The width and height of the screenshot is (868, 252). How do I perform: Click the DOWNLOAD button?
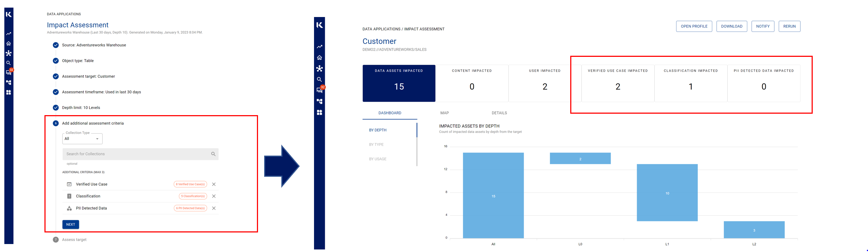coord(731,26)
